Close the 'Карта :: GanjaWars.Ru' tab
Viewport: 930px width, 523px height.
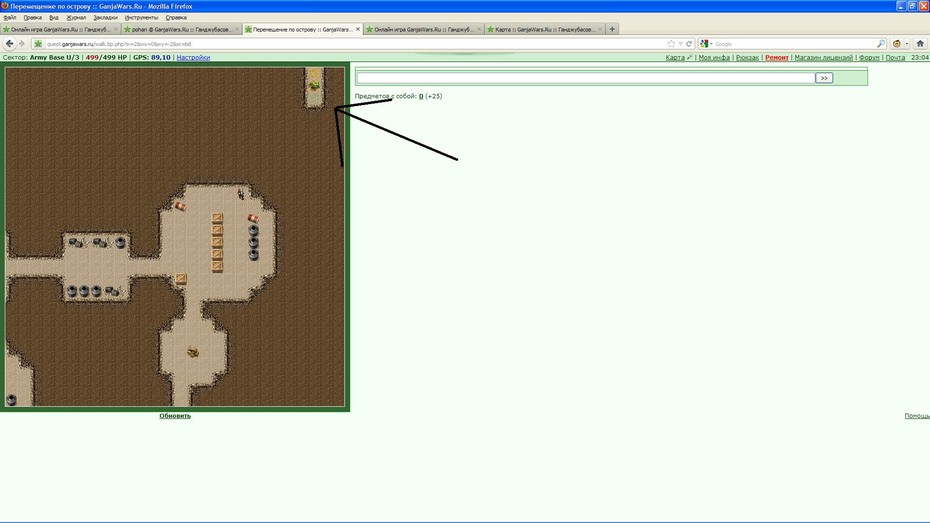600,29
